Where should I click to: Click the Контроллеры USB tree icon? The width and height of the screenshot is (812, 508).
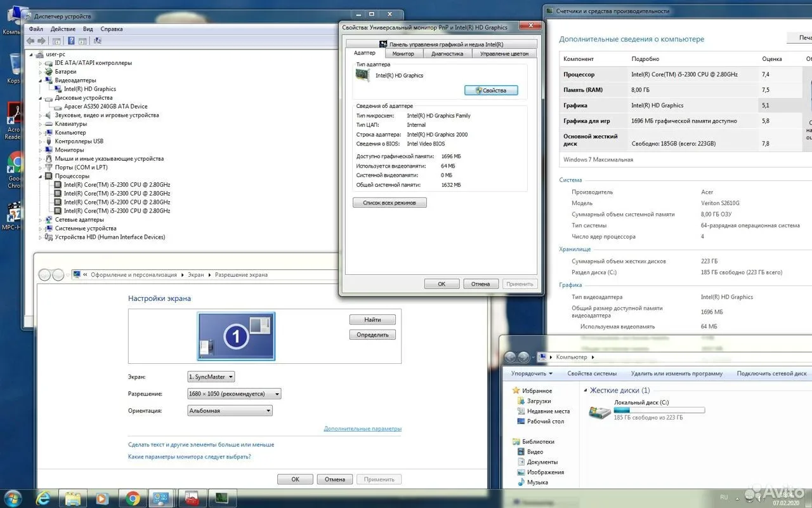point(49,141)
